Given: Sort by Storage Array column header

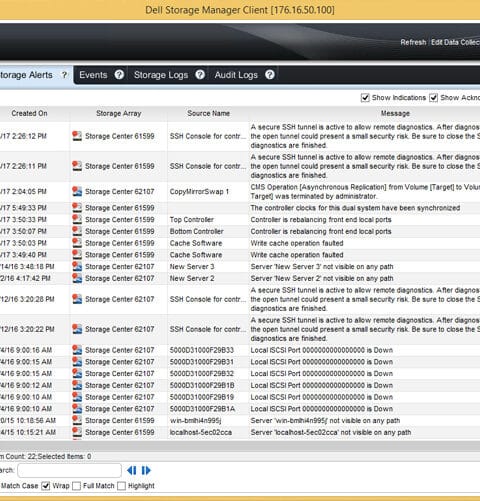Looking at the screenshot, I should [x=119, y=113].
